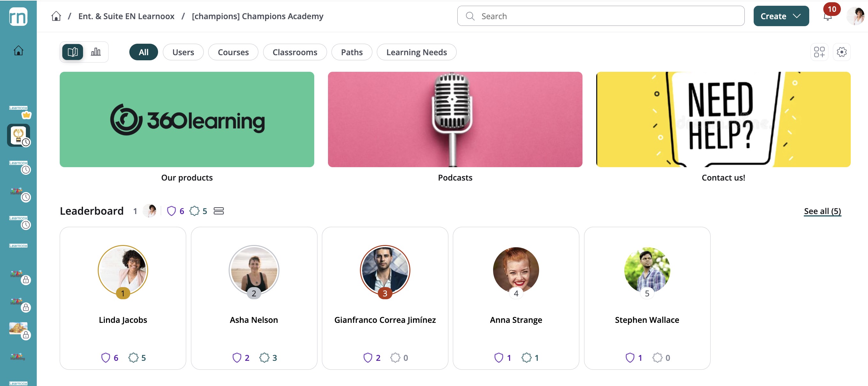Click Anna Strange's badge icon
868x386 pixels.
point(526,357)
